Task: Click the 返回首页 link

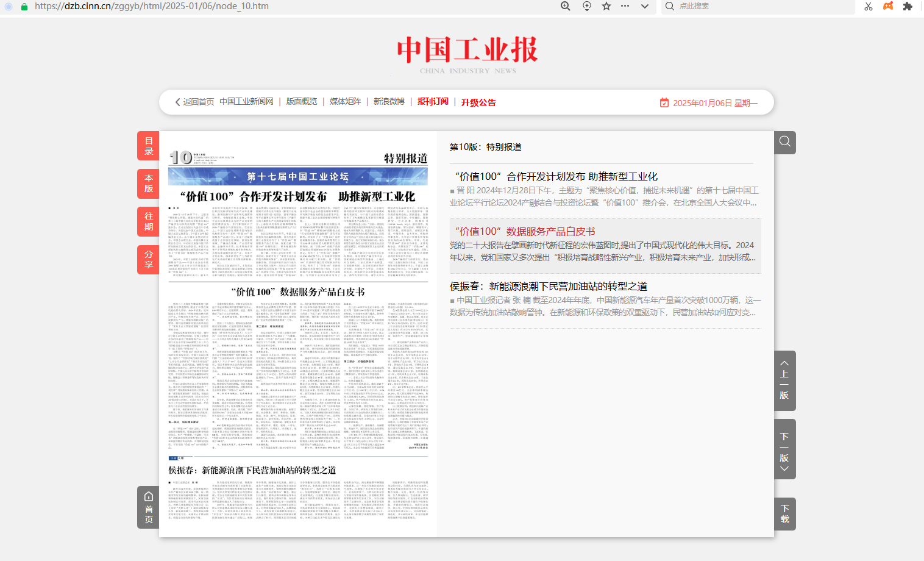Action: pyautogui.click(x=194, y=102)
